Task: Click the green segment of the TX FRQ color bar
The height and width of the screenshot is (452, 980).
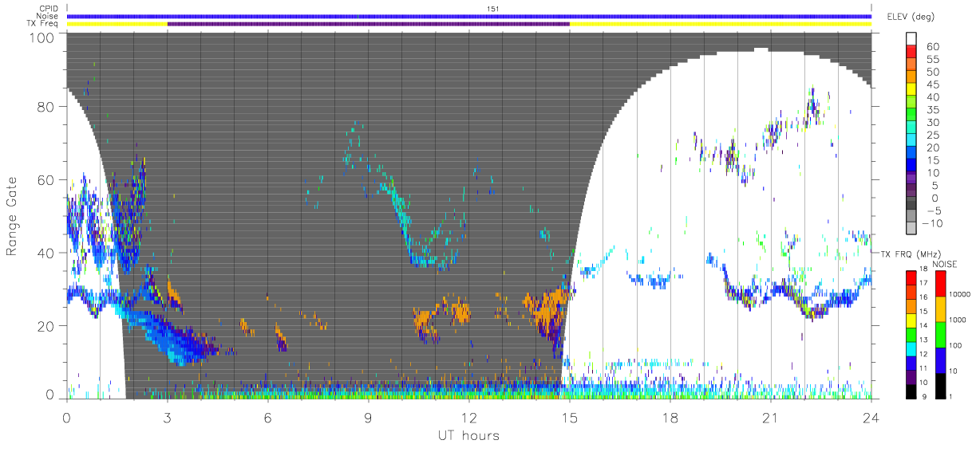Action: (x=911, y=334)
